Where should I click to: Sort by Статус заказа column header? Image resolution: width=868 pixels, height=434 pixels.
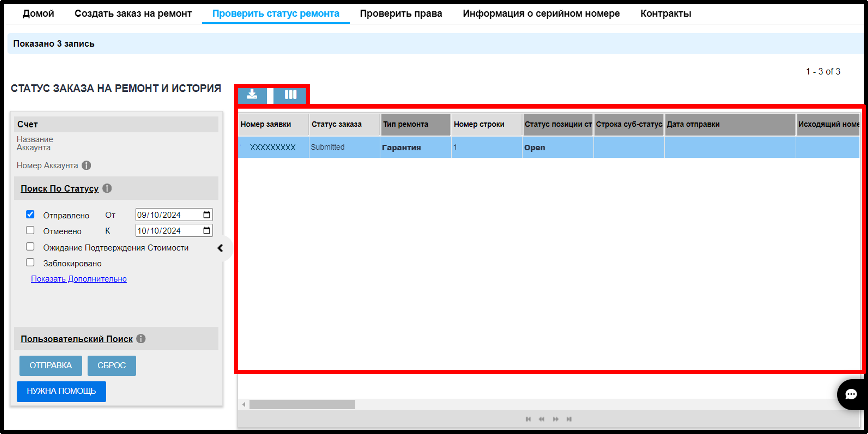(344, 124)
